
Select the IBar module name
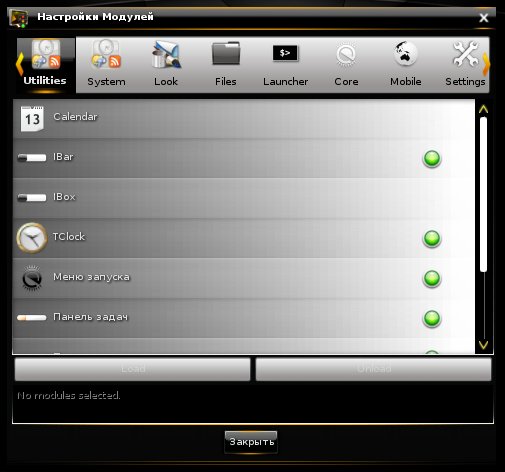click(63, 157)
